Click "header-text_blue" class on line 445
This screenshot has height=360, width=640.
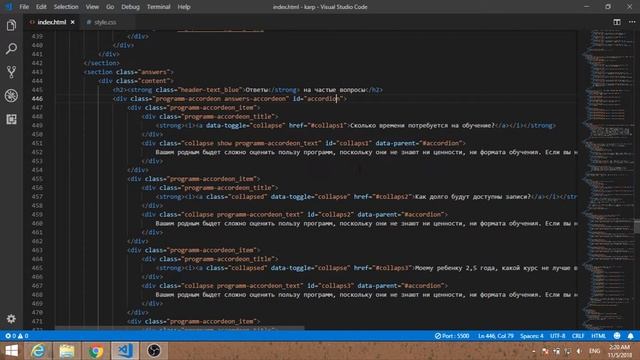tap(210, 90)
